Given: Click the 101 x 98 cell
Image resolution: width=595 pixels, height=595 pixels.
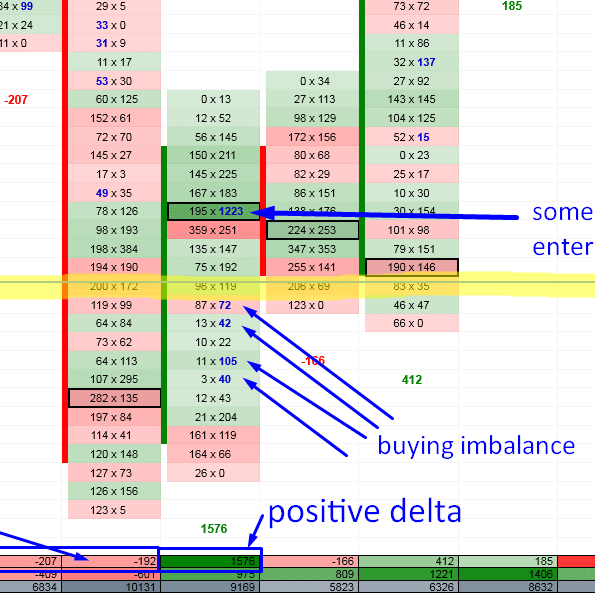Looking at the screenshot, I should coord(412,230).
